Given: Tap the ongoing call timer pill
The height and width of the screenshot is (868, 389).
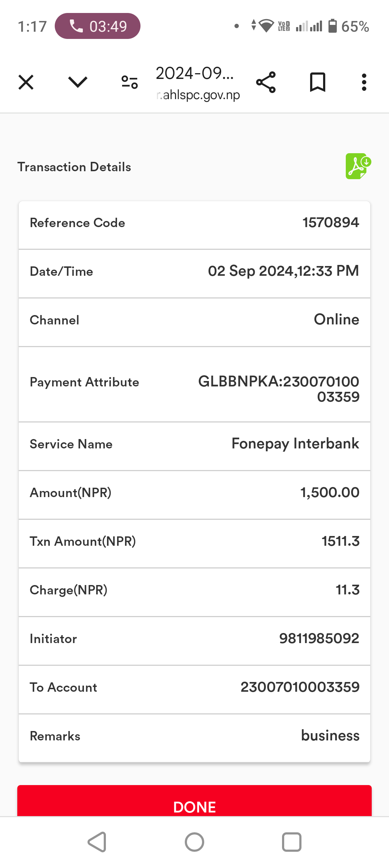Looking at the screenshot, I should tap(98, 26).
